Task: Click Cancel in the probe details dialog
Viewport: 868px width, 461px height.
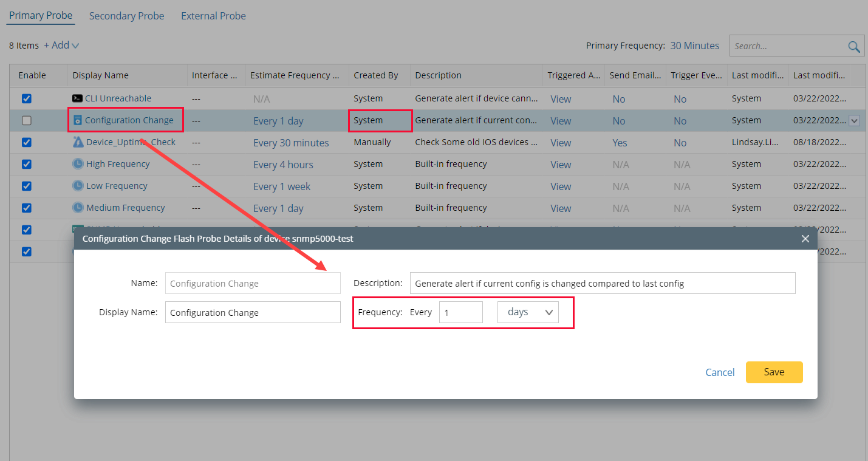Action: point(720,372)
